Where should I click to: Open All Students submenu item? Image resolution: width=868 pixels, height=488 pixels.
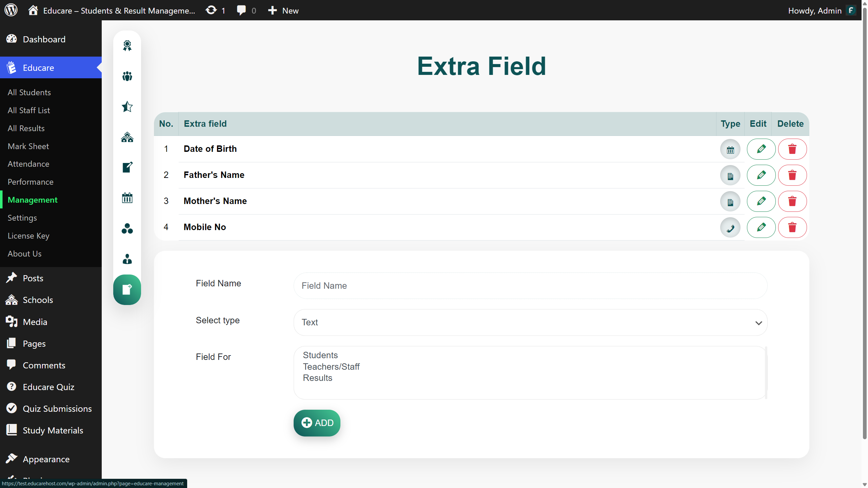coord(29,92)
